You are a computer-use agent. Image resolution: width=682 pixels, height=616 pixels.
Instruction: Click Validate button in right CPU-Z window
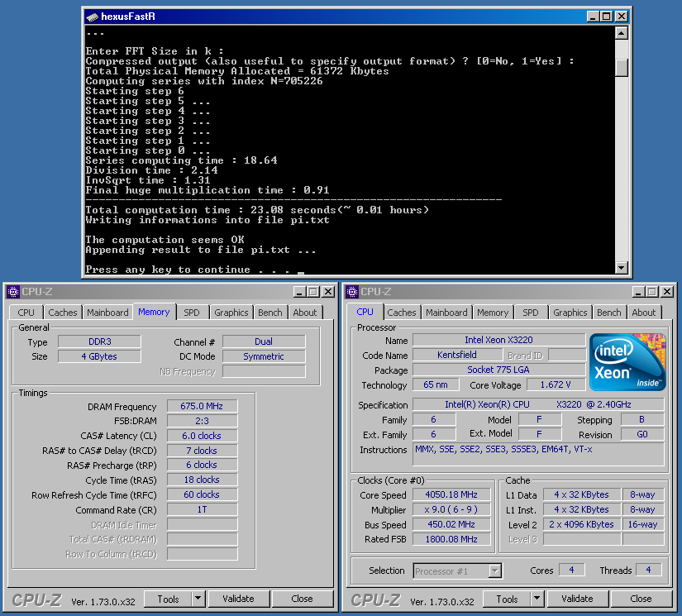point(577,599)
